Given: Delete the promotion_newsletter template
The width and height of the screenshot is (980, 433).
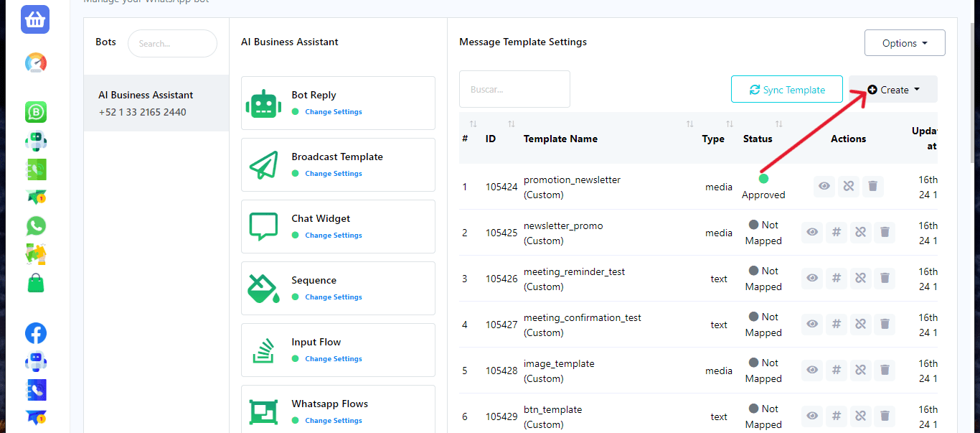Looking at the screenshot, I should tap(872, 187).
